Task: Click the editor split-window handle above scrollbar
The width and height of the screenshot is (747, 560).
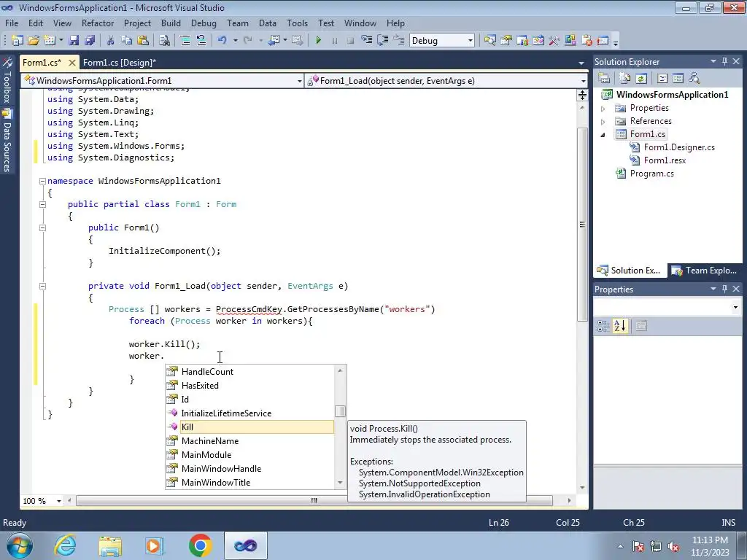Action: point(582,96)
